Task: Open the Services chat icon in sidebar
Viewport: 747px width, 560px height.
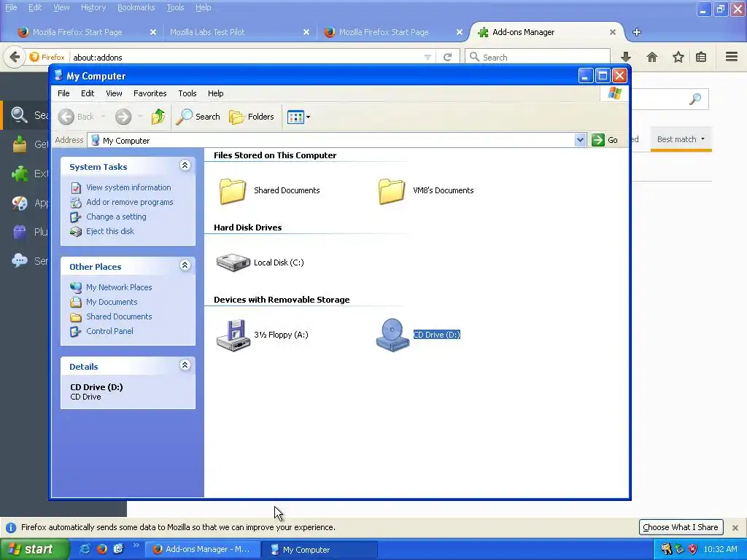Action: [x=20, y=260]
